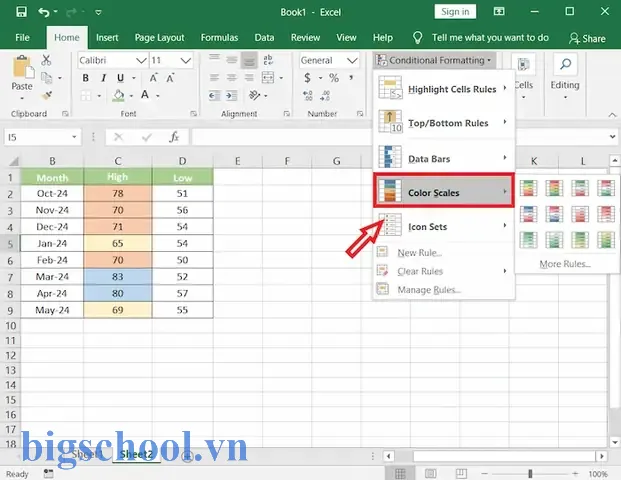The height and width of the screenshot is (480, 621).
Task: Click the Select All corner triangle
Action: coord(13,161)
